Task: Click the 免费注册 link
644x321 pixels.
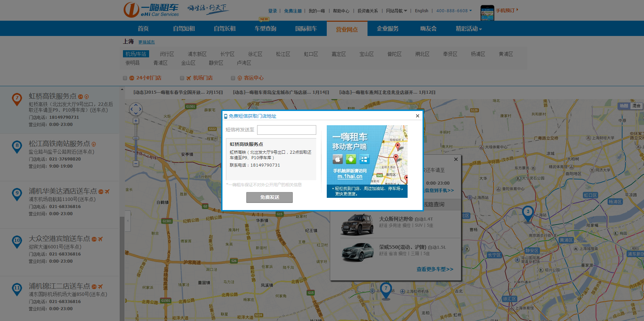Action: click(293, 11)
